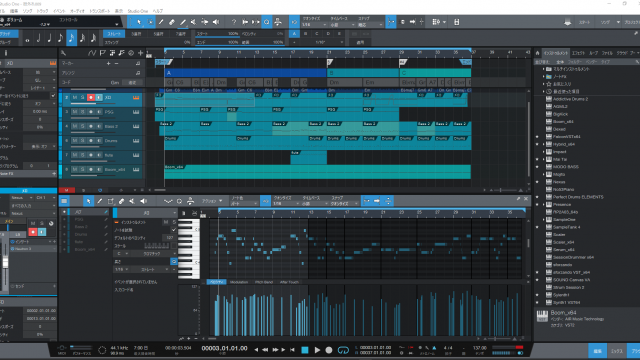The width and height of the screenshot is (640, 360).
Task: Toggle monitor on the Drums track
Action: (99, 141)
